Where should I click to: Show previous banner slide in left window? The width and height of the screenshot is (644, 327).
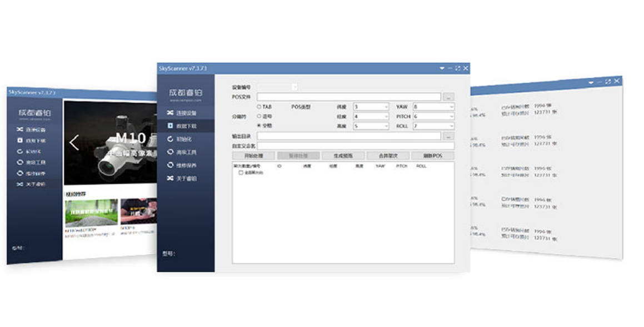tap(74, 143)
